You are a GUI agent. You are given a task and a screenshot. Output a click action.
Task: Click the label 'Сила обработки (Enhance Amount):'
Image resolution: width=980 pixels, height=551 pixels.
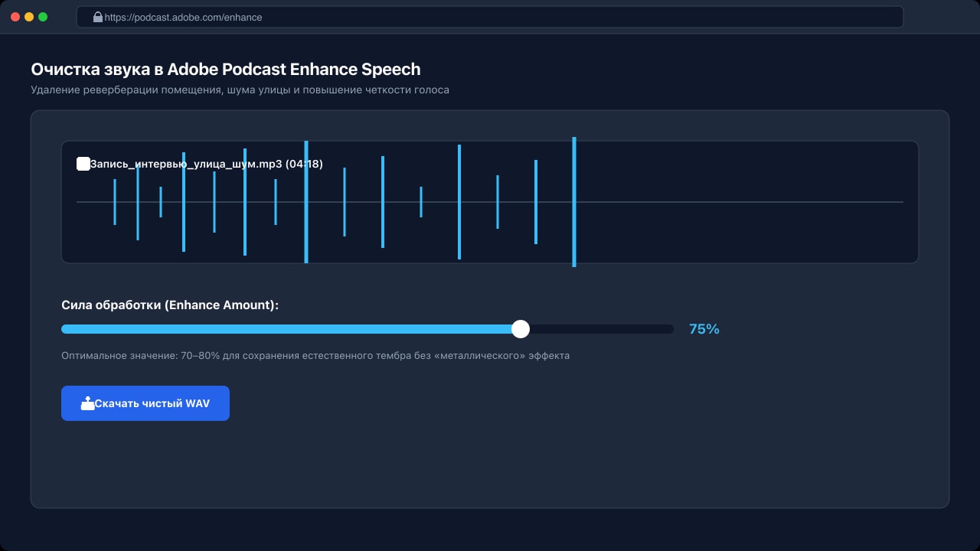click(170, 305)
